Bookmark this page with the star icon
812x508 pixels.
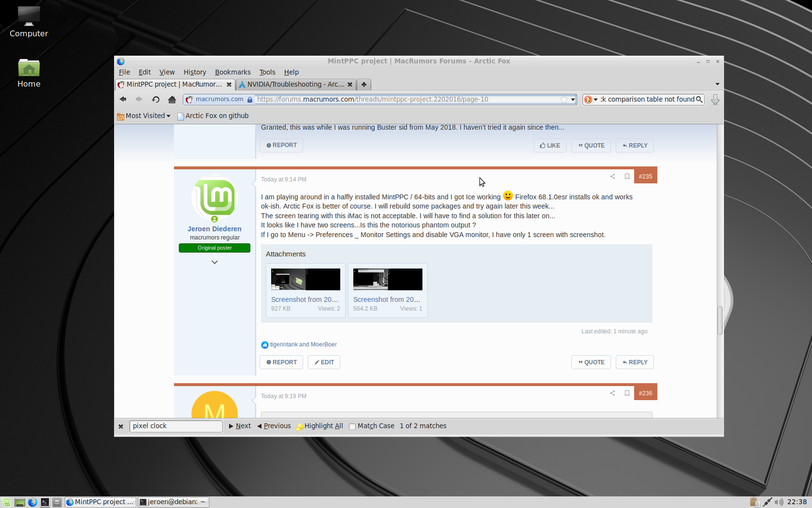(564, 99)
